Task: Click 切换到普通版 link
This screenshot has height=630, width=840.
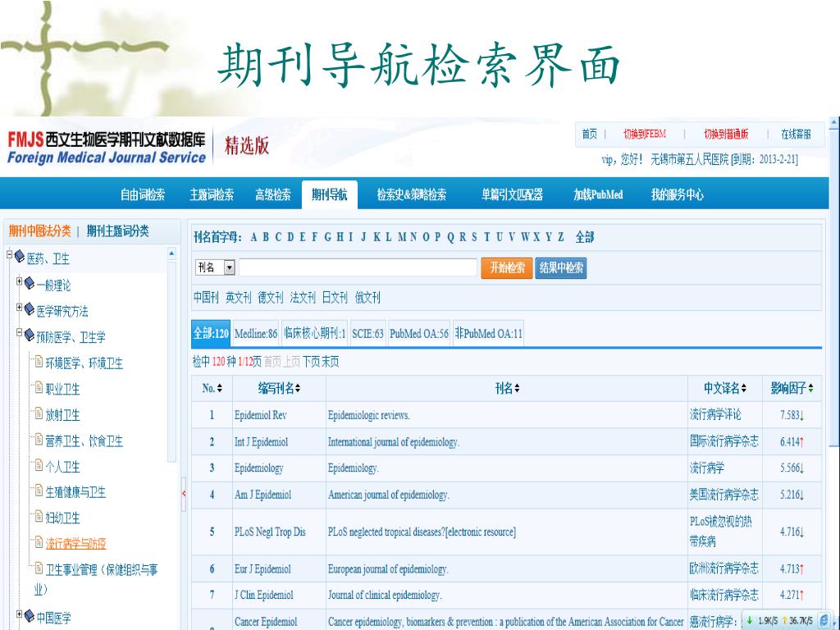Action: tap(726, 134)
